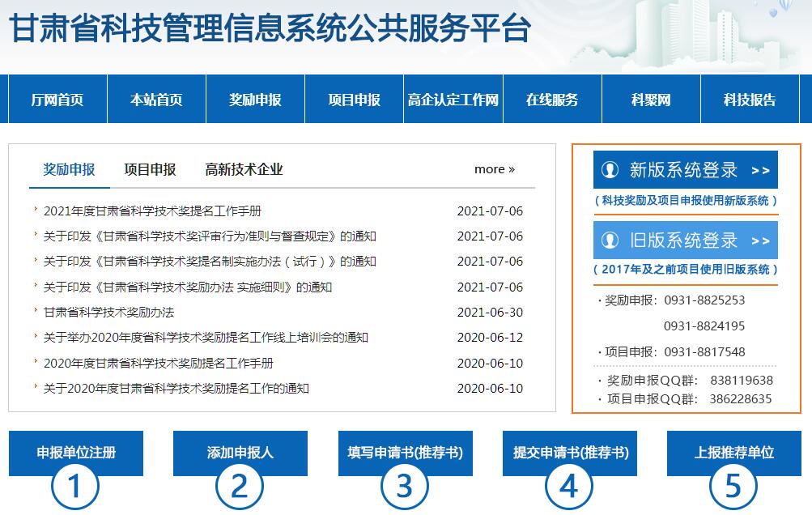Viewport: 812px width, 515px height.
Task: Open 2021年度甘肃省科学技术奖提名工作手册 article
Action: click(152, 211)
